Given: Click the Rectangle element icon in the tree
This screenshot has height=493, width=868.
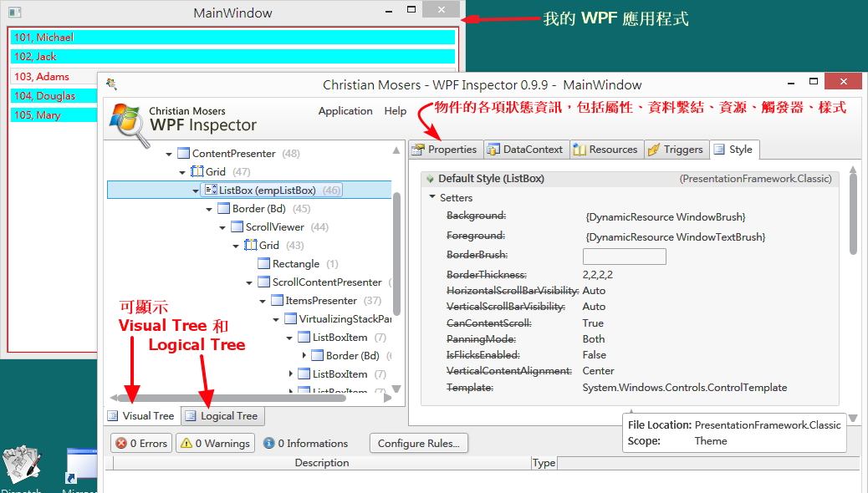Looking at the screenshot, I should (263, 263).
